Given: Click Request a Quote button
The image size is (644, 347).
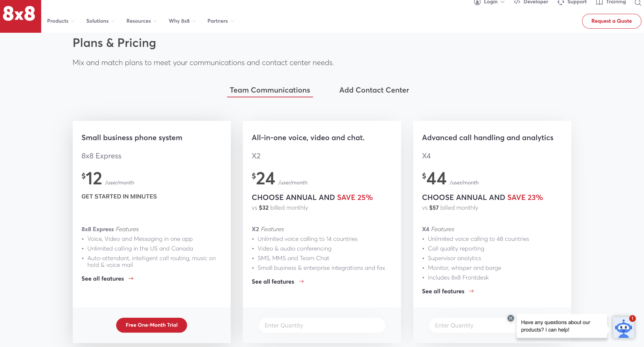Looking at the screenshot, I should (611, 21).
